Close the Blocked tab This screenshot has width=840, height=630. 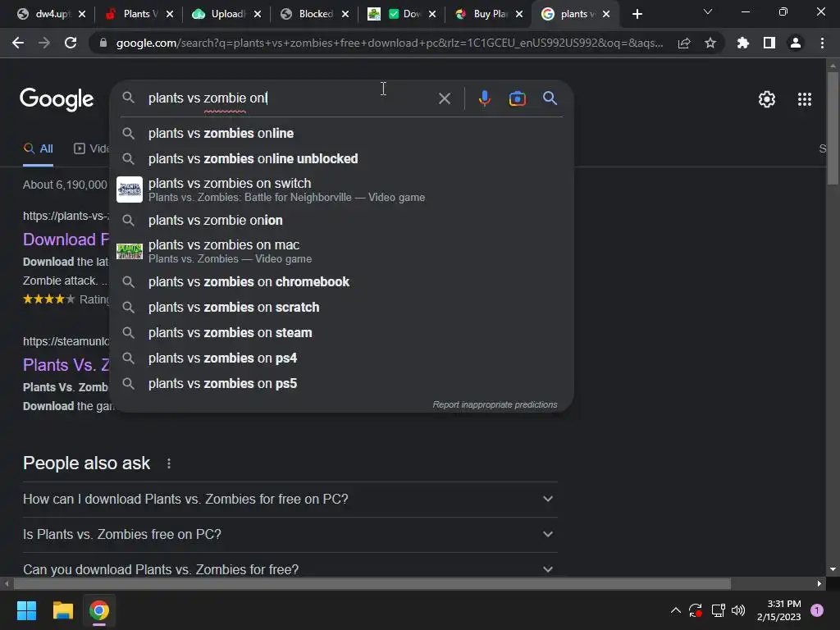click(x=345, y=14)
